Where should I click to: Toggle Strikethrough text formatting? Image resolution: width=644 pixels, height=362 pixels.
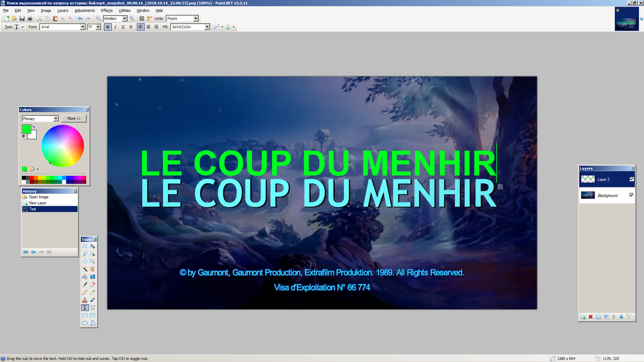[131, 27]
